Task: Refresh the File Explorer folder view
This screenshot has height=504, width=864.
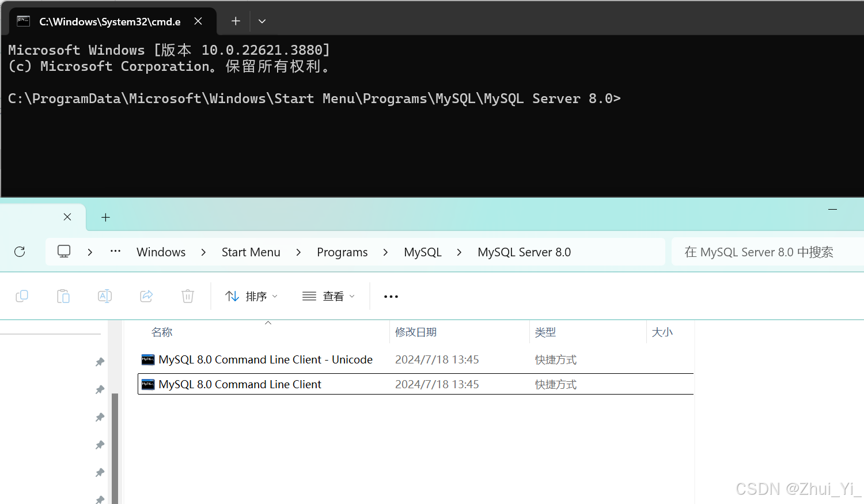Action: tap(20, 252)
